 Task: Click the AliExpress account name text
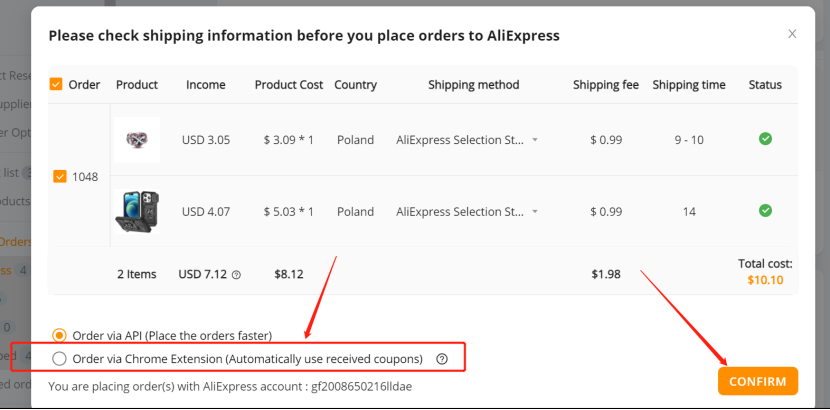pos(362,387)
